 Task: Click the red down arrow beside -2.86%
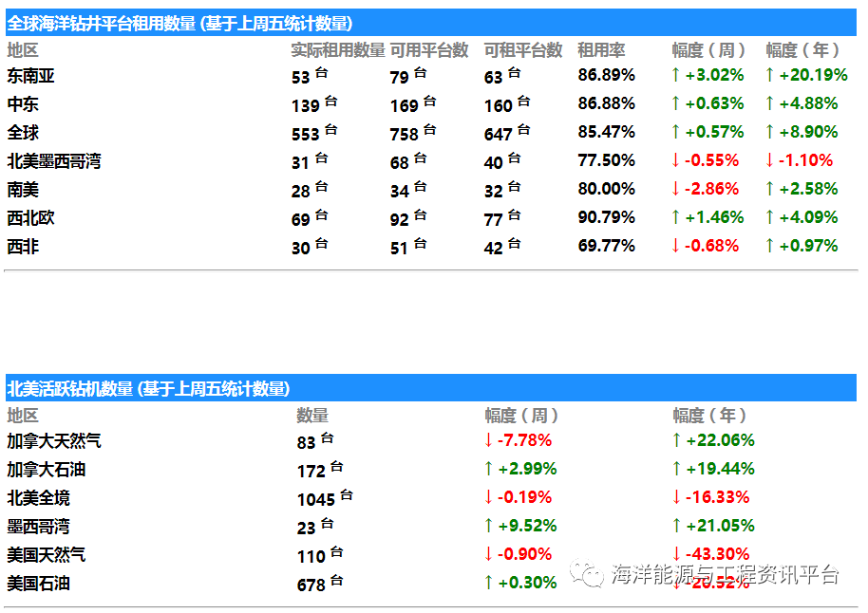(x=675, y=189)
